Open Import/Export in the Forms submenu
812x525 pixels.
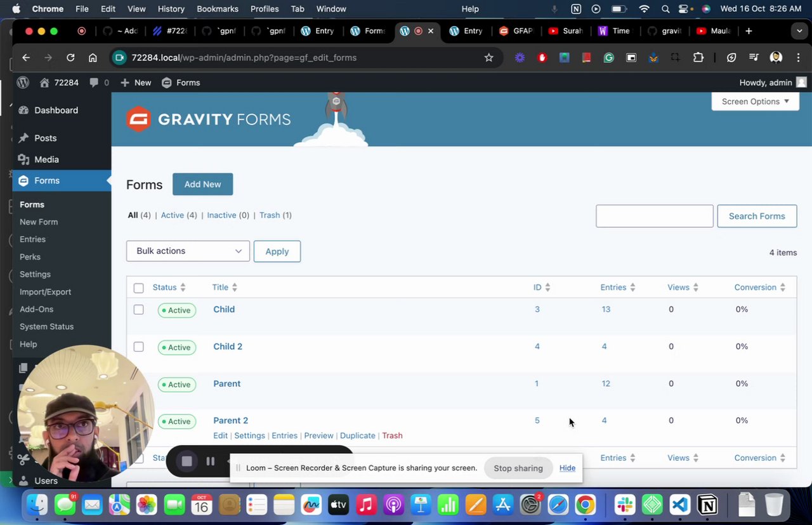pos(45,292)
